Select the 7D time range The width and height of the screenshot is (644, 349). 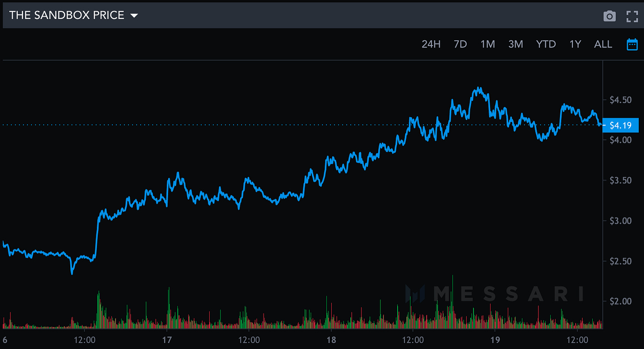(460, 44)
